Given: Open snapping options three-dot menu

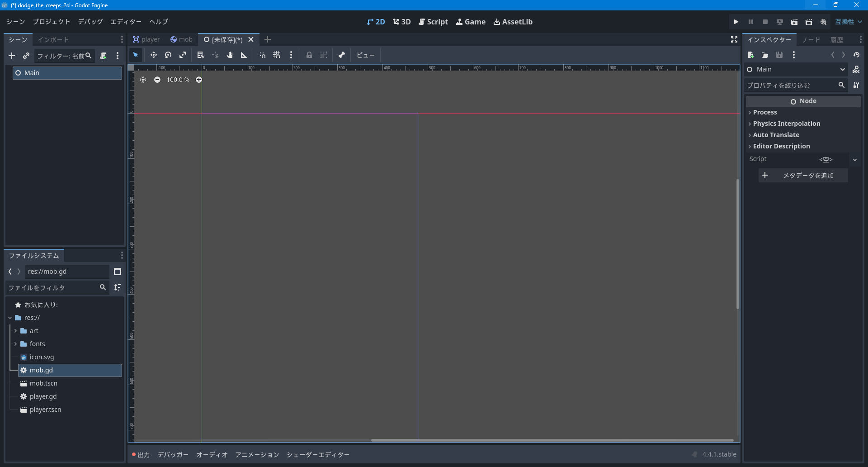Looking at the screenshot, I should coord(291,55).
